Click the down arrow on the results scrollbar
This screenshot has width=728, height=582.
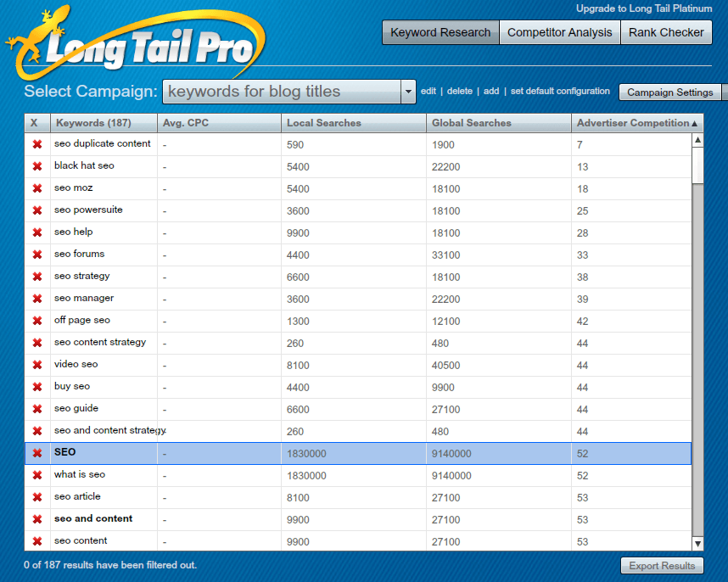(x=698, y=543)
